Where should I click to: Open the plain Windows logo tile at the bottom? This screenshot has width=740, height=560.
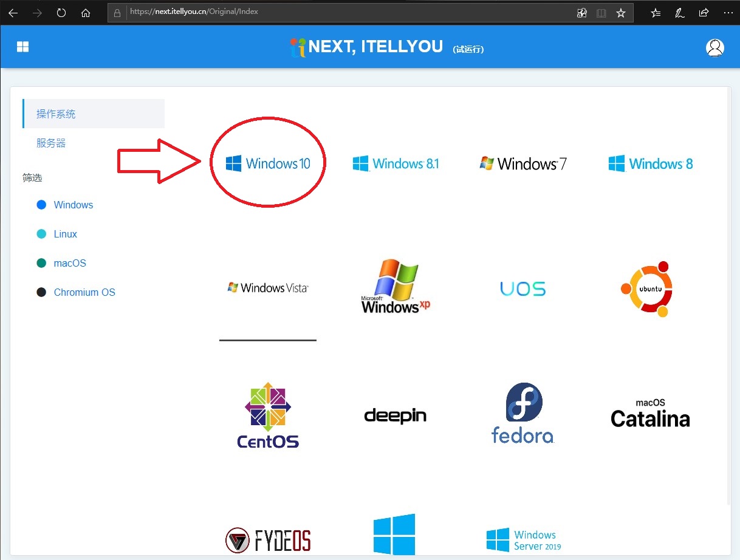point(394,534)
